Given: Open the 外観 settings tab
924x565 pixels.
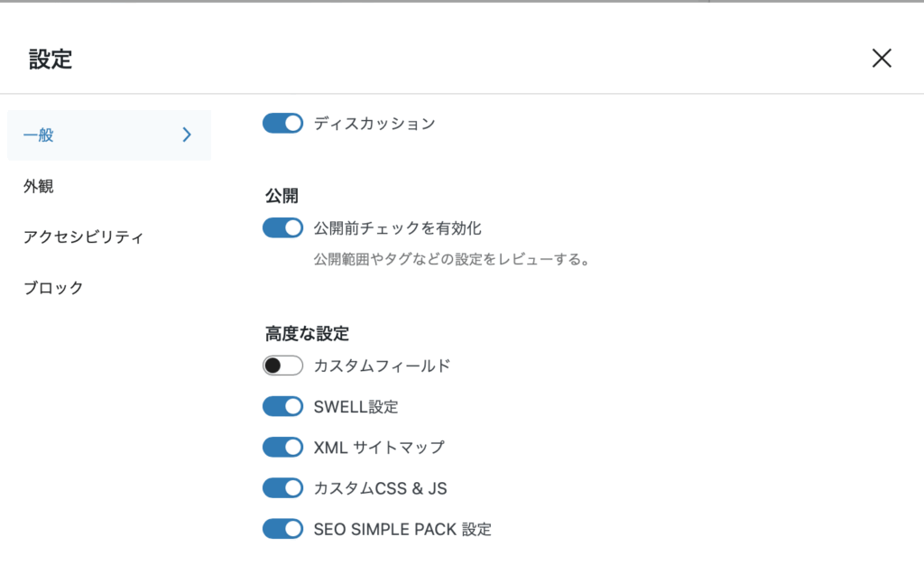Looking at the screenshot, I should pyautogui.click(x=39, y=186).
